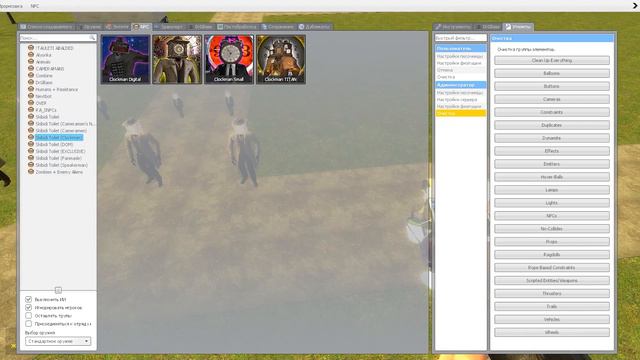Spawn the unlabeled antique clock-head NPC
The width and height of the screenshot is (640, 360).
[177, 60]
